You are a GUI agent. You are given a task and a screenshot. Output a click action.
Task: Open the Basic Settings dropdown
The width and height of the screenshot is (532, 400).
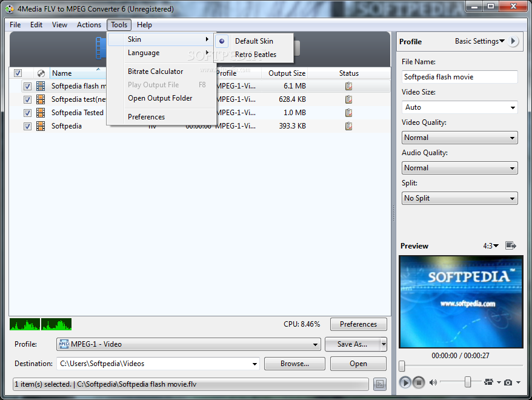point(479,41)
